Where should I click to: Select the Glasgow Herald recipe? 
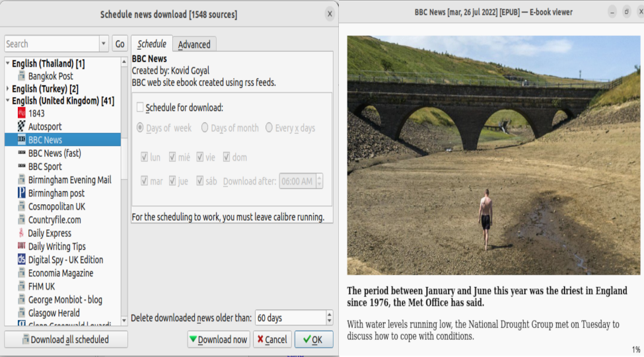[x=54, y=313]
